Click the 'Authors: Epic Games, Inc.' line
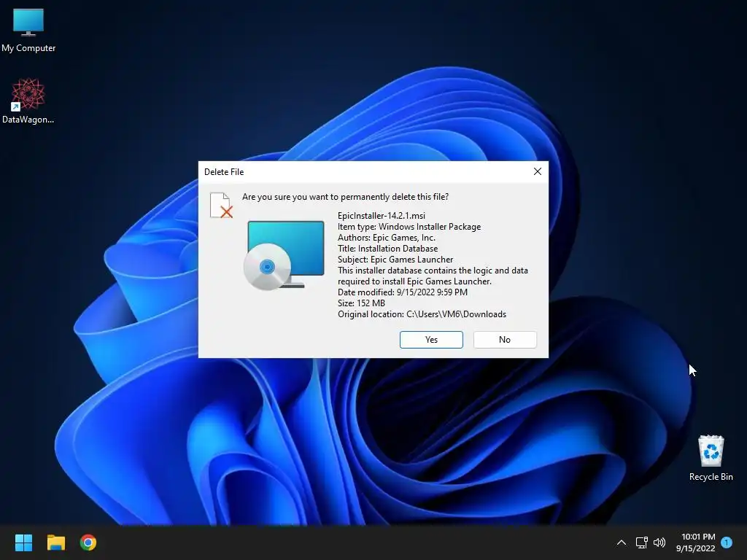 (387, 238)
